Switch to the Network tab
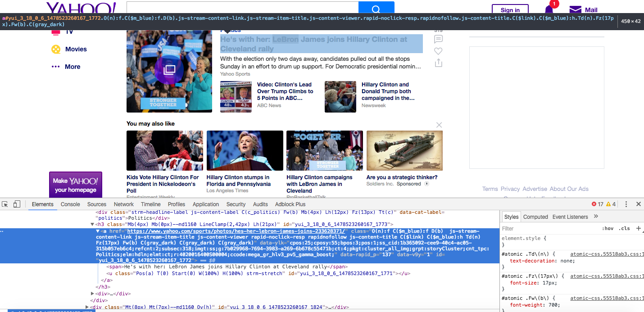644x312 pixels. [124, 204]
